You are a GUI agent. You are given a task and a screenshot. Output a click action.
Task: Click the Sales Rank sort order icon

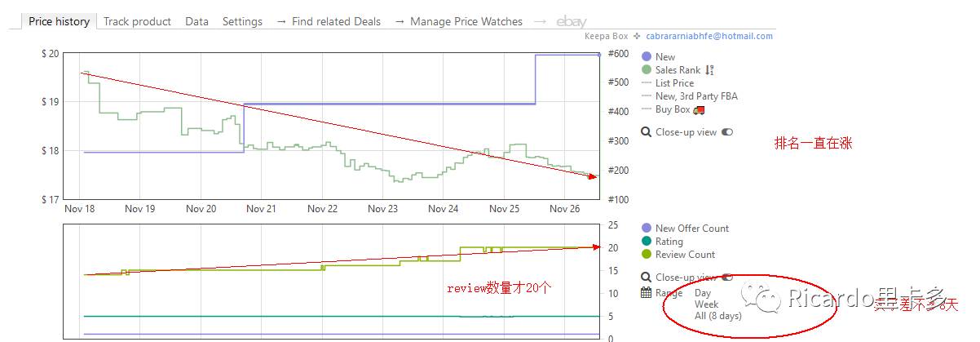(x=709, y=70)
